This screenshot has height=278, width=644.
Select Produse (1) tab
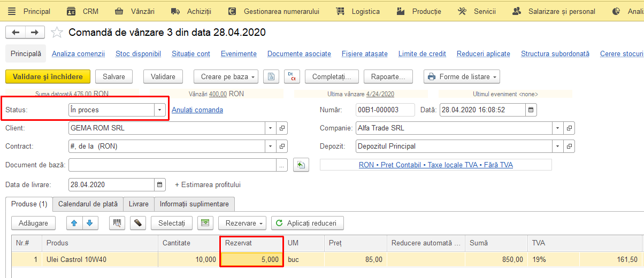pyautogui.click(x=29, y=204)
